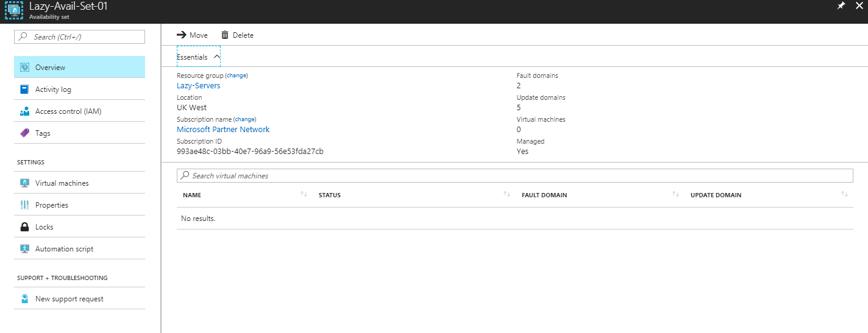Screen dimensions: 868x333
Task: Collapse the Essentials section
Action: tap(217, 57)
